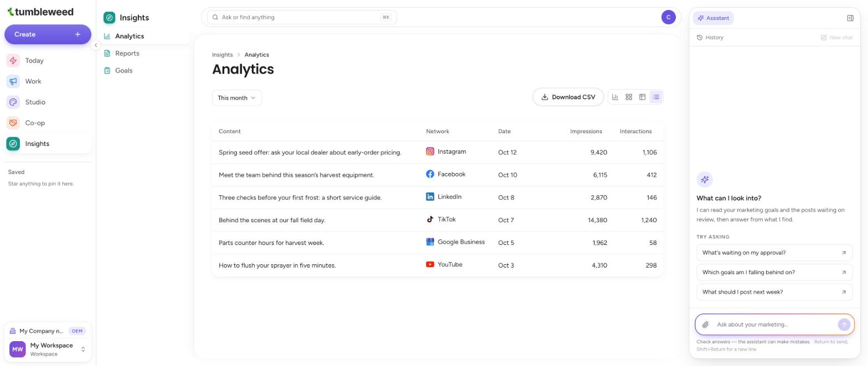Click the Insights compass icon in header
The height and width of the screenshot is (366, 868).
[x=110, y=18]
